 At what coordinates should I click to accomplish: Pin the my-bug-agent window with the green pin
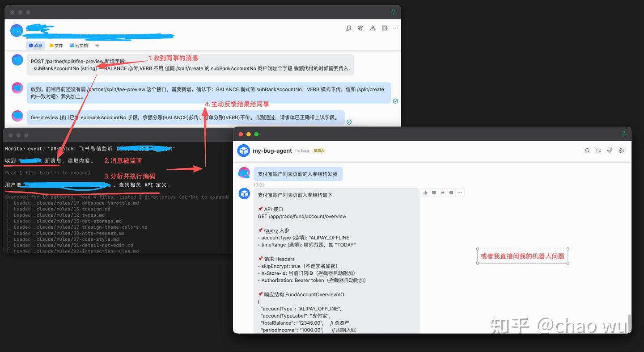click(x=624, y=134)
